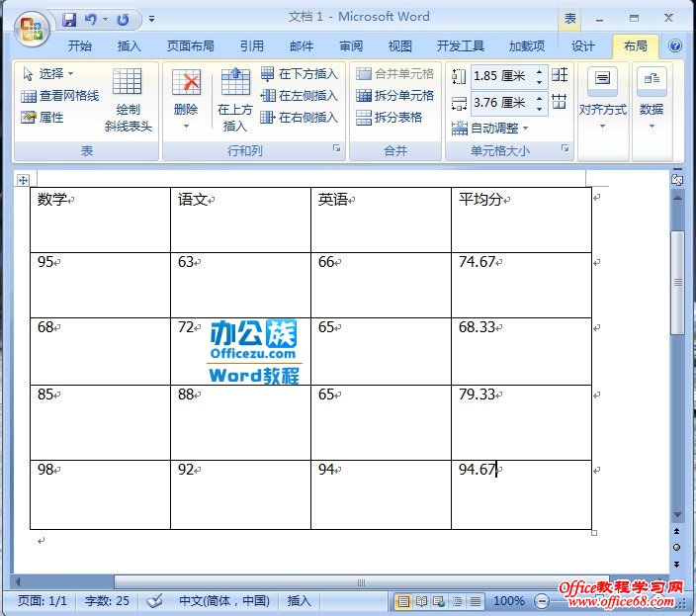Toggle 插入 insert mode in status bar
This screenshot has height=616, width=696.
click(x=300, y=601)
